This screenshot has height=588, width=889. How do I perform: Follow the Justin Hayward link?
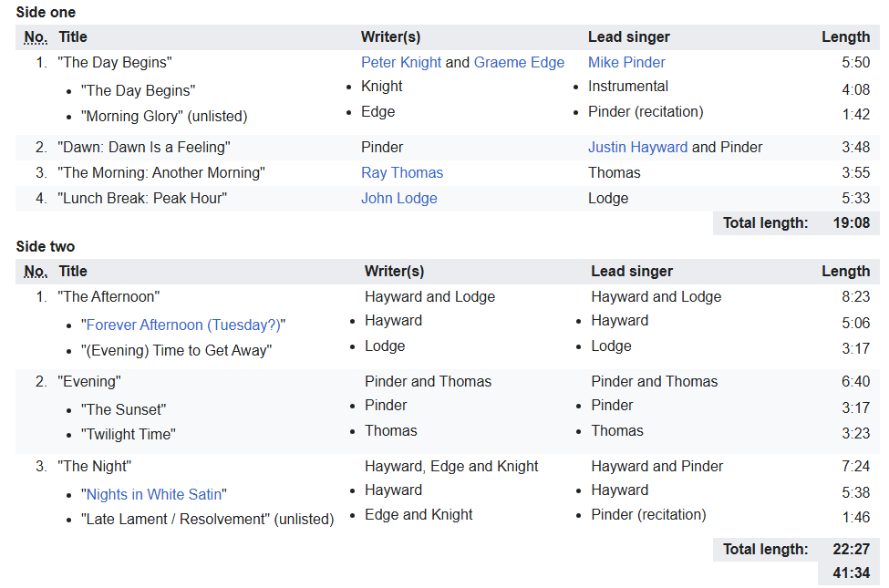(638, 148)
